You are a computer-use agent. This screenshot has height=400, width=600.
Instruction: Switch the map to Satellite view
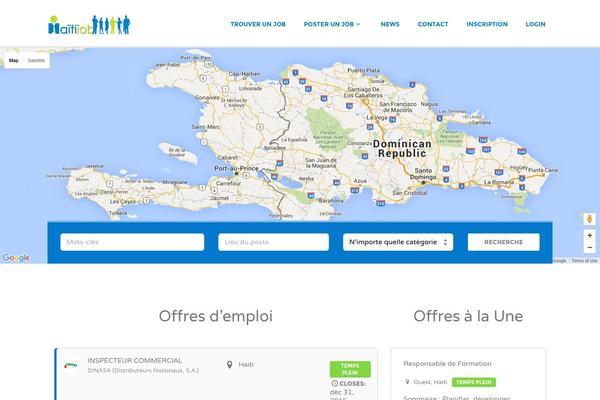click(x=36, y=60)
